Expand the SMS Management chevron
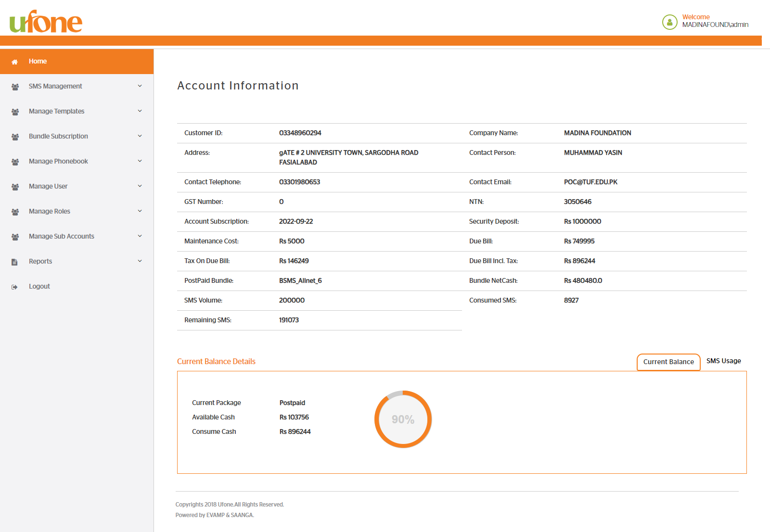This screenshot has height=532, width=770. click(140, 86)
